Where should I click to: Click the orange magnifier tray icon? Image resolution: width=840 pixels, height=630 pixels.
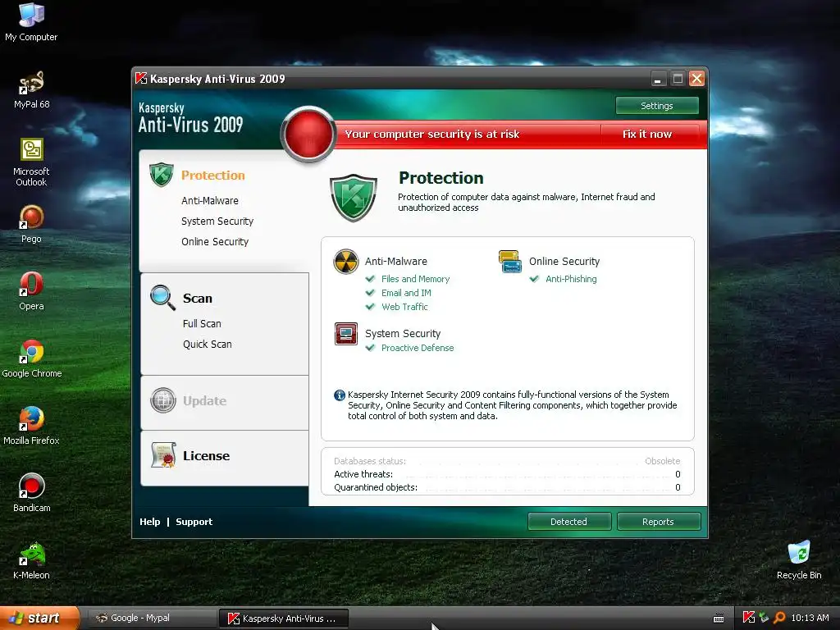click(779, 618)
